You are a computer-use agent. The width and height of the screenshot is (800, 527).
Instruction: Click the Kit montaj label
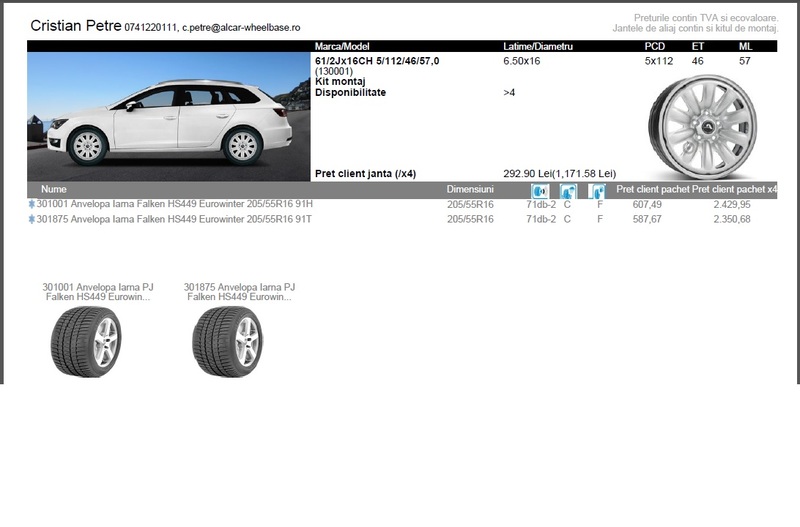[340, 82]
